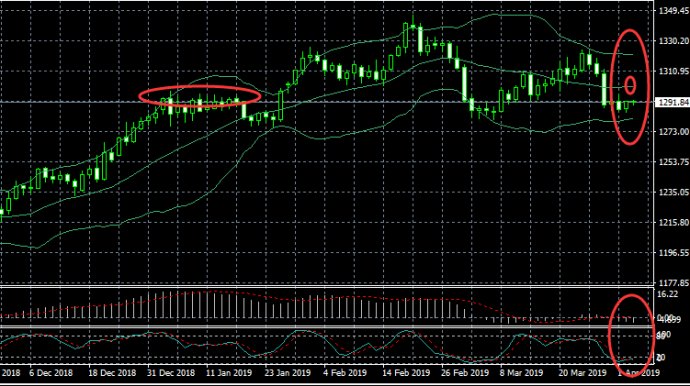Image resolution: width=690 pixels, height=386 pixels.
Task: Select the 6 Dec 2018 date label
Action: pos(51,373)
